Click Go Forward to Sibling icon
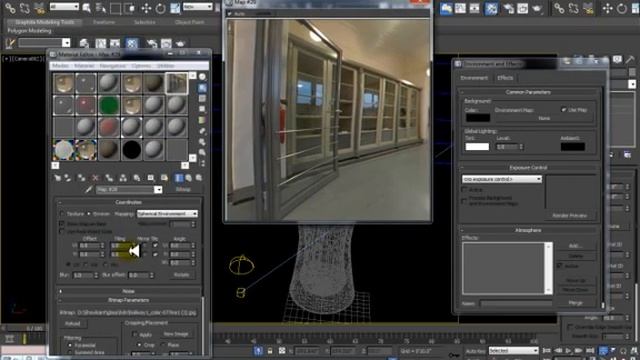 tap(199, 178)
